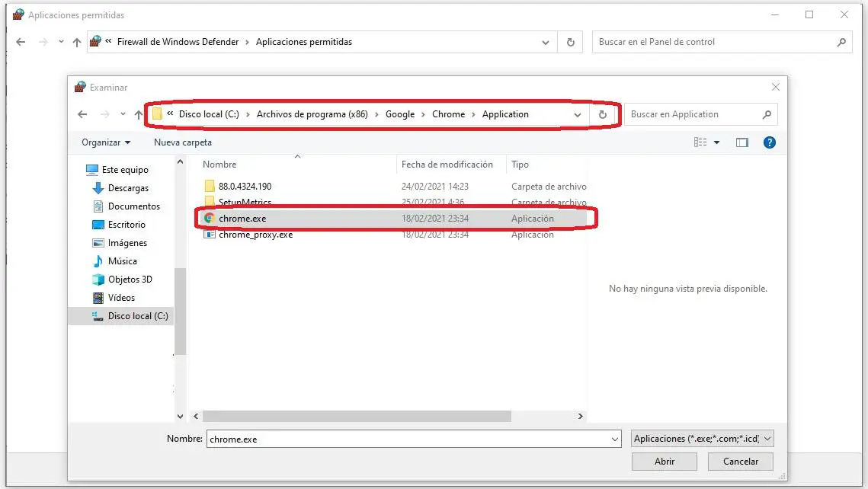Viewport: 868px width, 489px height.
Task: Click Archivos de programa (x86) breadcrumb
Action: [312, 114]
